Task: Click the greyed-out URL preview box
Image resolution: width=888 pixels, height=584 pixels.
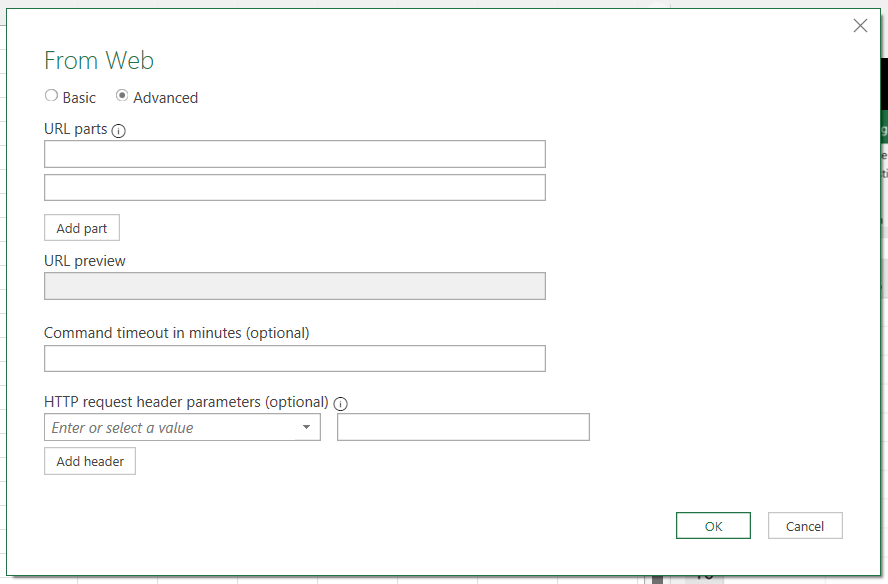Action: tap(295, 286)
